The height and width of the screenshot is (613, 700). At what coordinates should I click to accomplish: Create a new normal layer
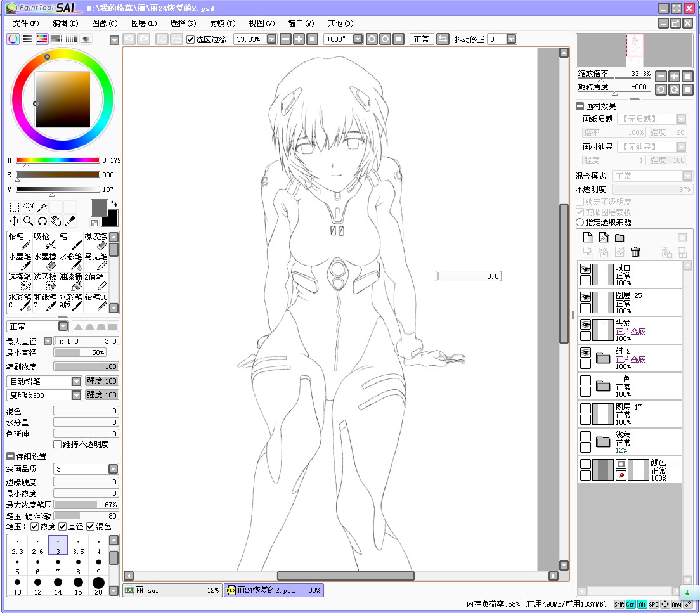click(588, 238)
